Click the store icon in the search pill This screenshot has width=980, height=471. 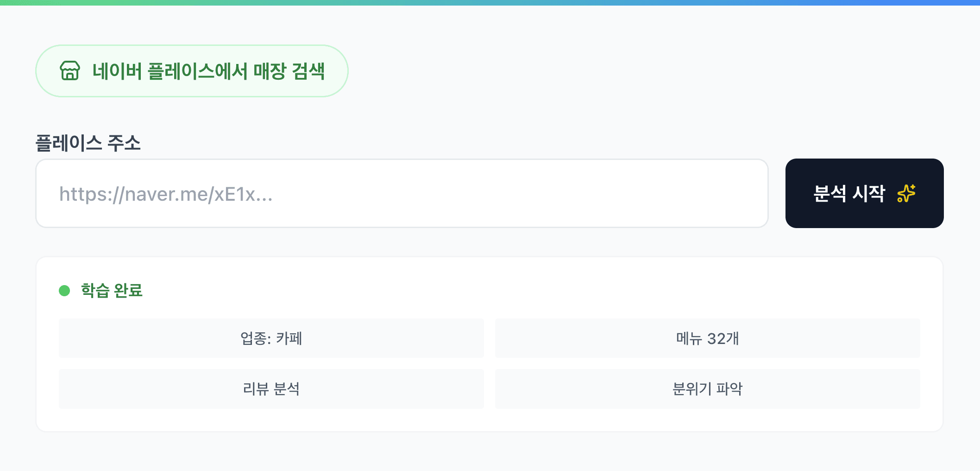click(70, 71)
